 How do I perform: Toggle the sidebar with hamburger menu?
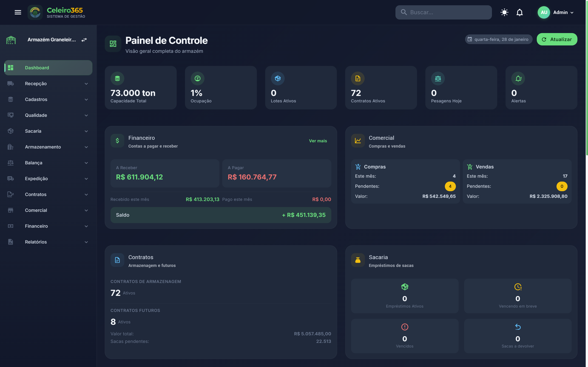click(18, 12)
